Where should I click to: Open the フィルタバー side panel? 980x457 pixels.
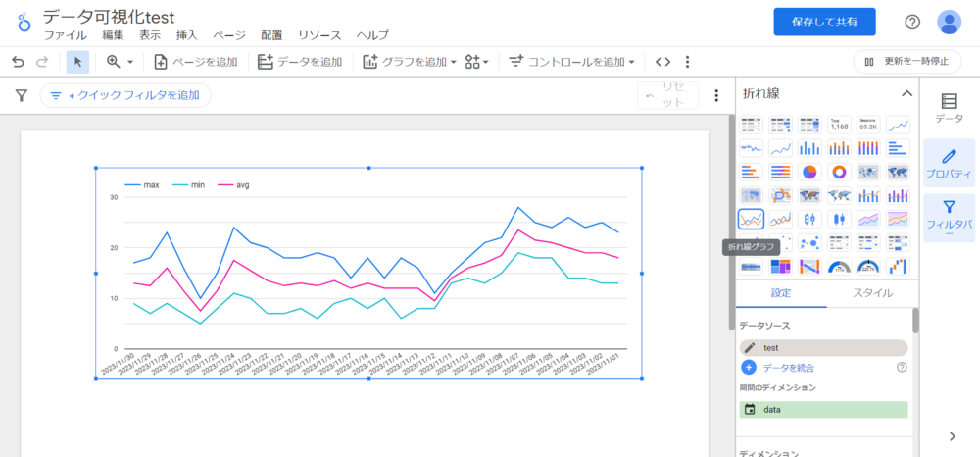(949, 218)
